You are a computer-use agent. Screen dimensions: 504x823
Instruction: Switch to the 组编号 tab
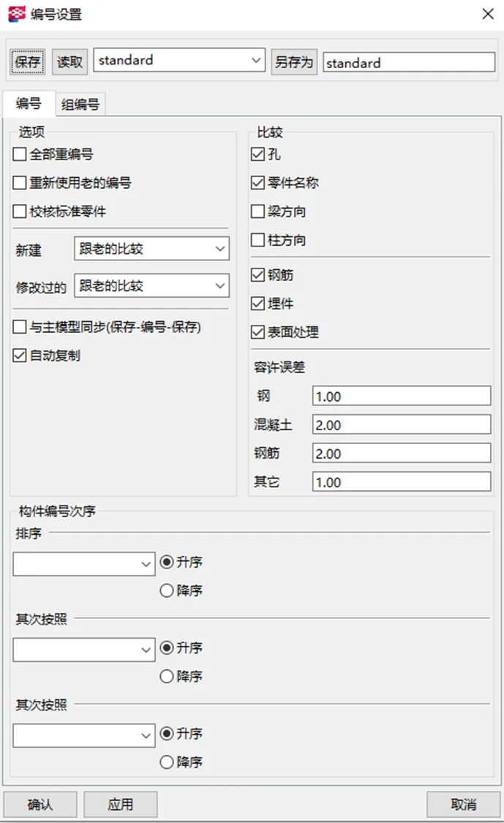point(80,105)
